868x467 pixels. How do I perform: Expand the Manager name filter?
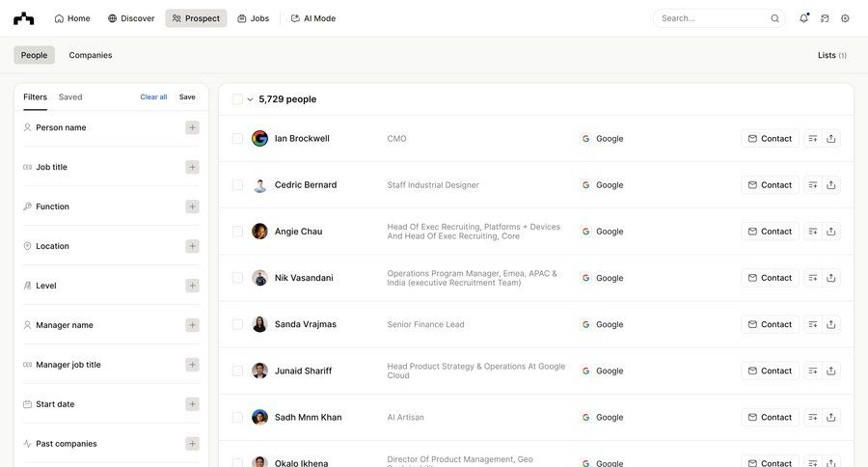(x=192, y=325)
